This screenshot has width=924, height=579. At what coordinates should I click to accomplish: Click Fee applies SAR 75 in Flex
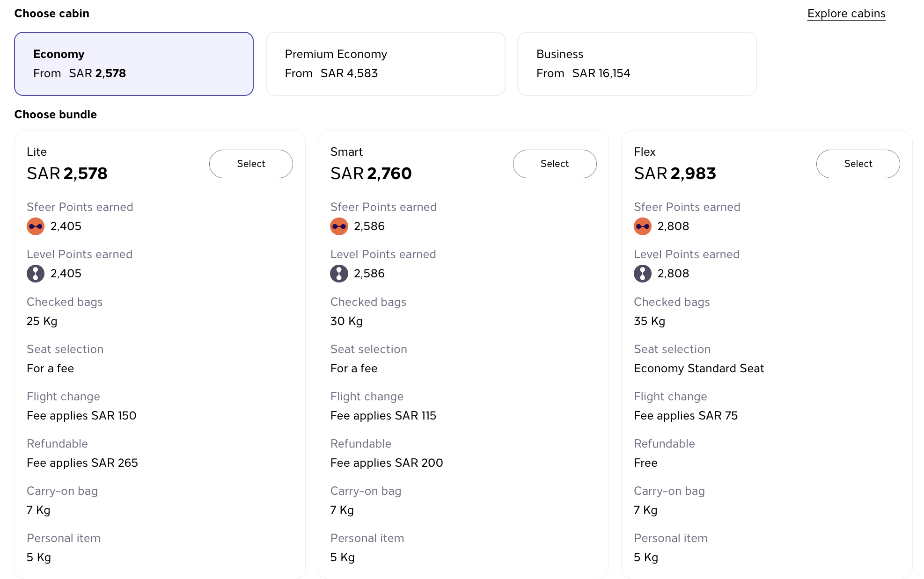coord(686,416)
